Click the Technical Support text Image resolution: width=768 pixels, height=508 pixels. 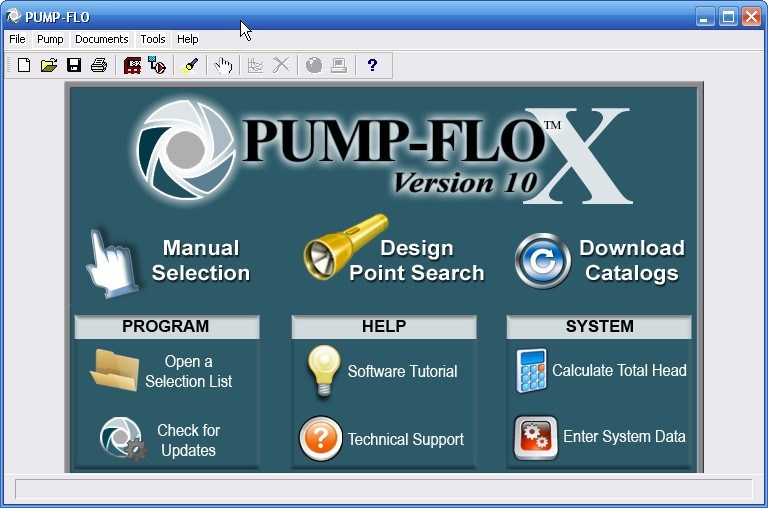[x=406, y=439]
